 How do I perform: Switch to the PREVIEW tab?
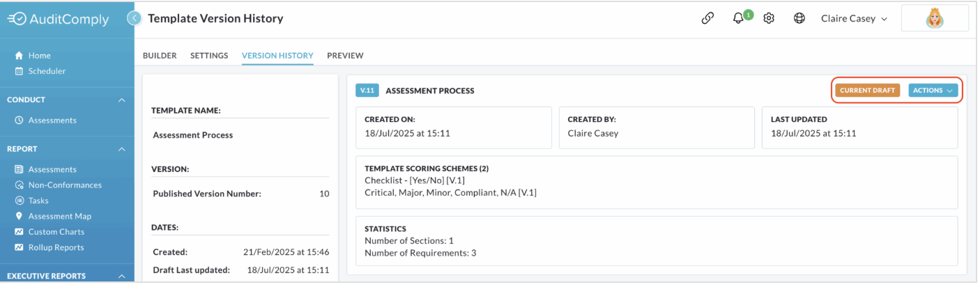click(345, 56)
